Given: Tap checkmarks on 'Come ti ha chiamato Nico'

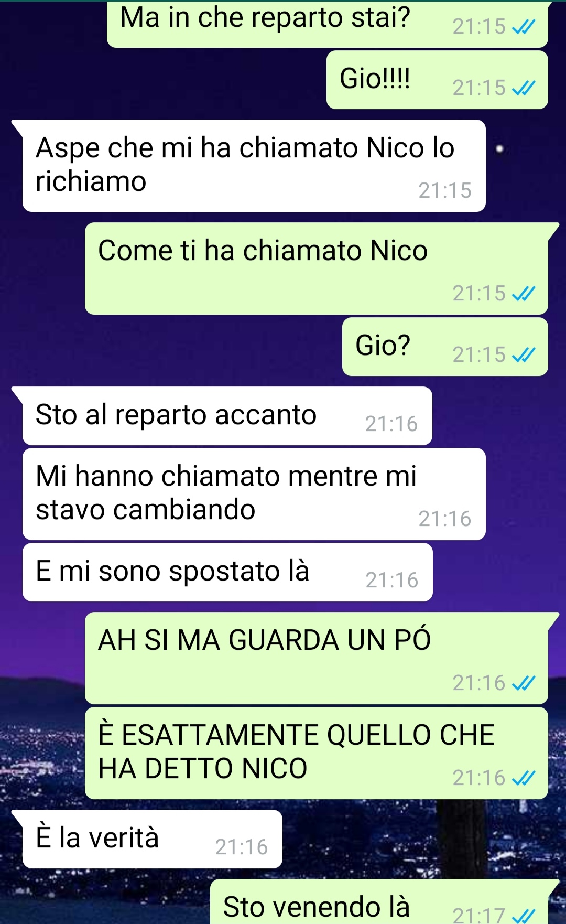Looking at the screenshot, I should pyautogui.click(x=524, y=294).
